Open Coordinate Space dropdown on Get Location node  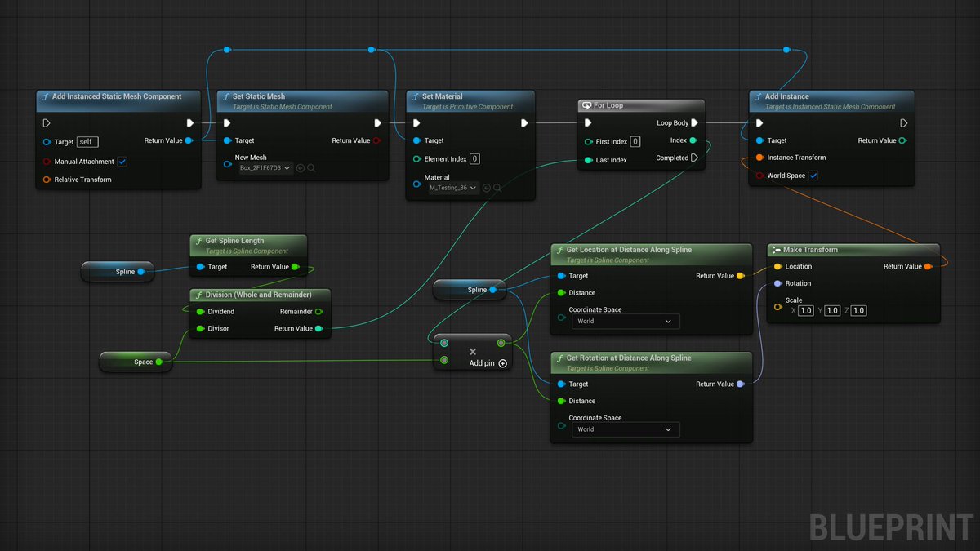[x=625, y=322]
